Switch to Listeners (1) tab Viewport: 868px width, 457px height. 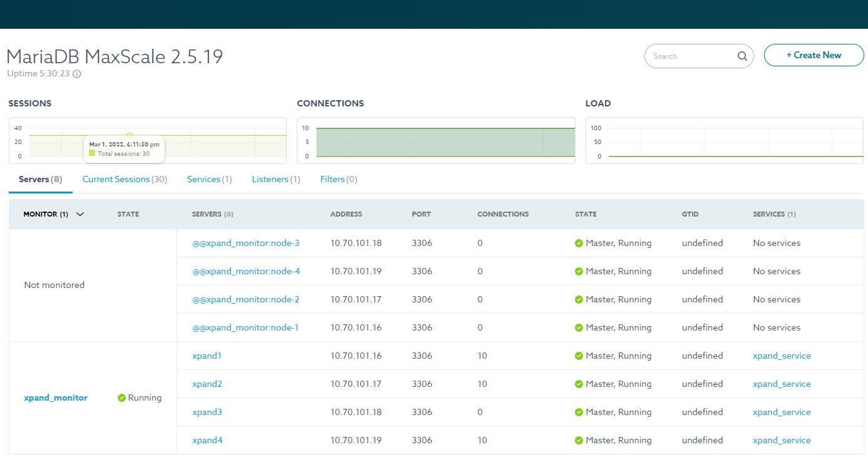click(x=276, y=179)
